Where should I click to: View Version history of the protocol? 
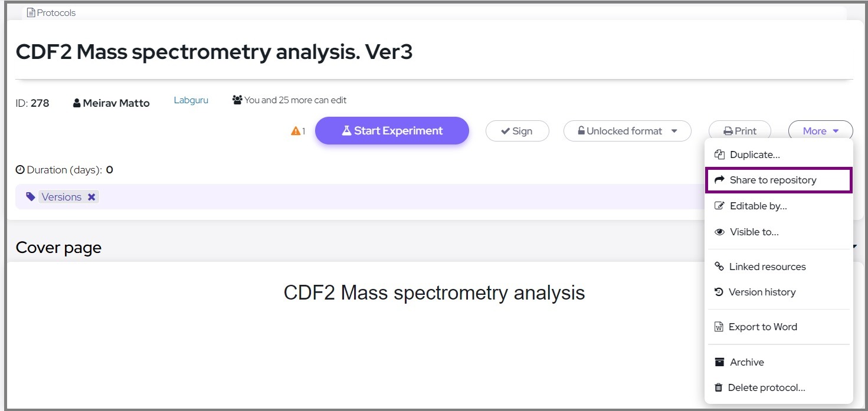[761, 292]
